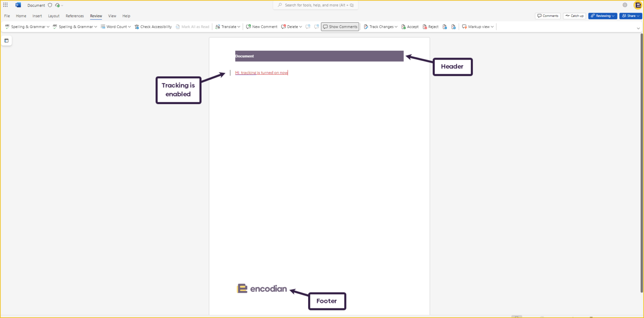This screenshot has height=318, width=644.
Task: Open the Track Changes dropdown
Action: pyautogui.click(x=380, y=26)
